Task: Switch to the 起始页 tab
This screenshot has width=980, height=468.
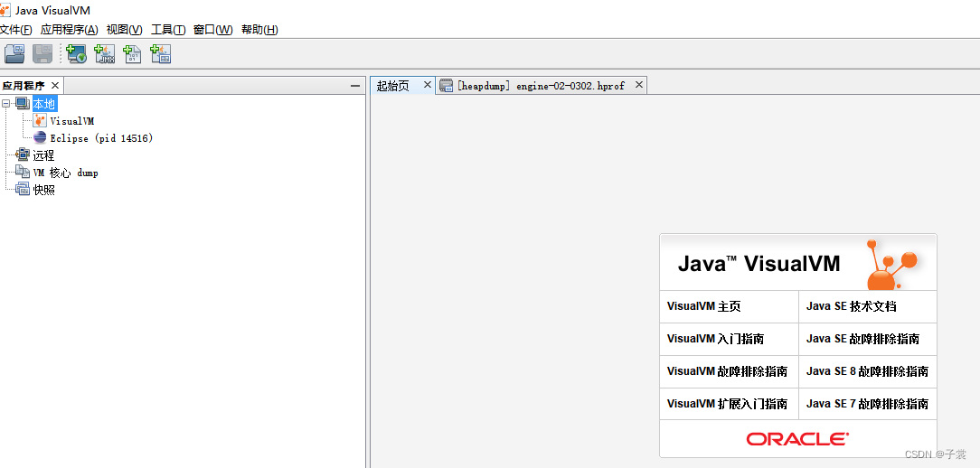Action: [x=393, y=86]
